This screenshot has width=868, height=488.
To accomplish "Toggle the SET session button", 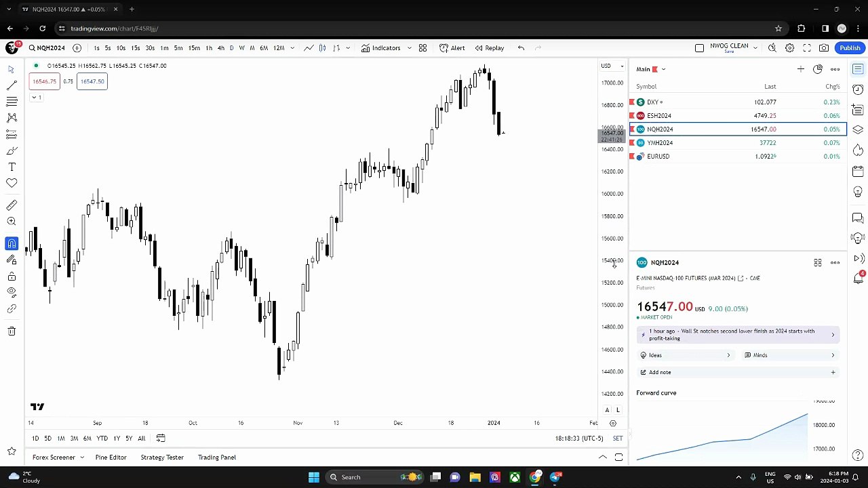I will point(618,439).
